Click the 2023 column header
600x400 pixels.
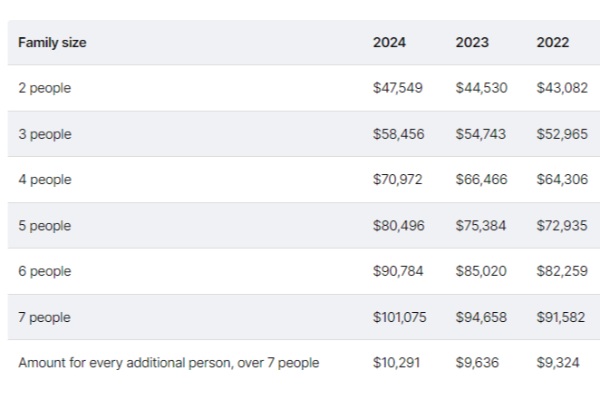(471, 43)
